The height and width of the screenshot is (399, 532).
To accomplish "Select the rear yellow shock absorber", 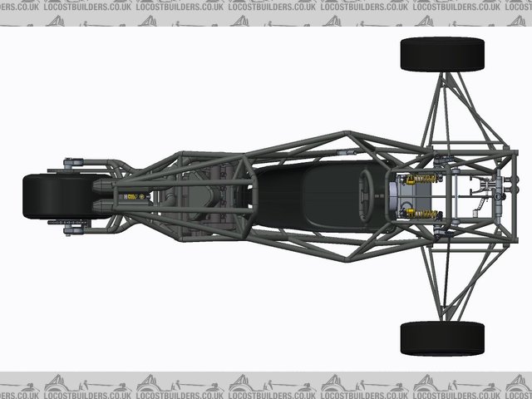I will (131, 196).
